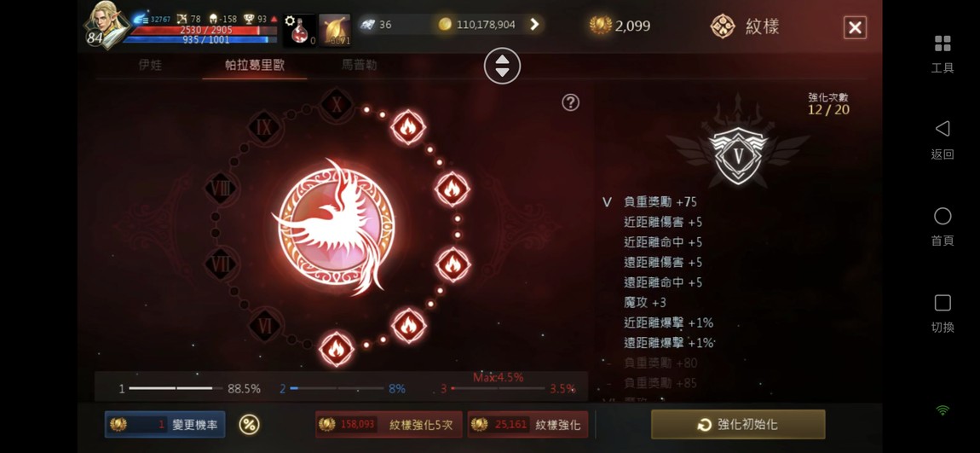Click the 變更機率 button

pyautogui.click(x=165, y=424)
